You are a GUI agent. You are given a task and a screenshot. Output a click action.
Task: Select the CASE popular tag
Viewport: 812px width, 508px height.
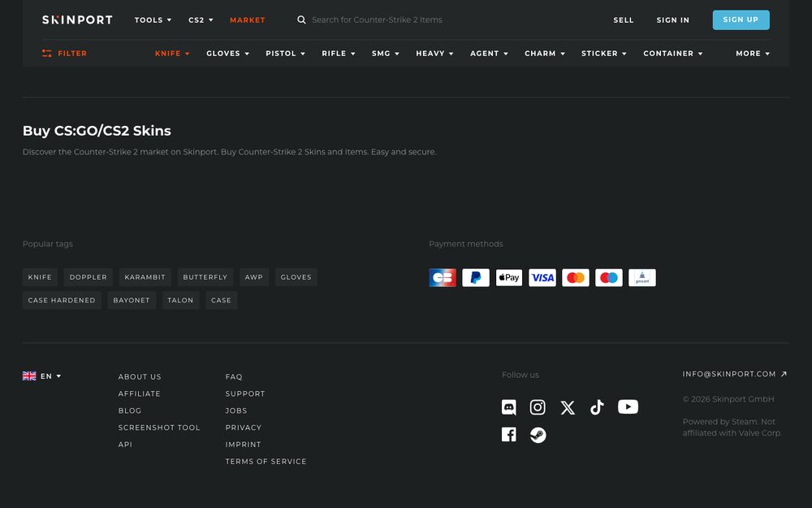[221, 300]
